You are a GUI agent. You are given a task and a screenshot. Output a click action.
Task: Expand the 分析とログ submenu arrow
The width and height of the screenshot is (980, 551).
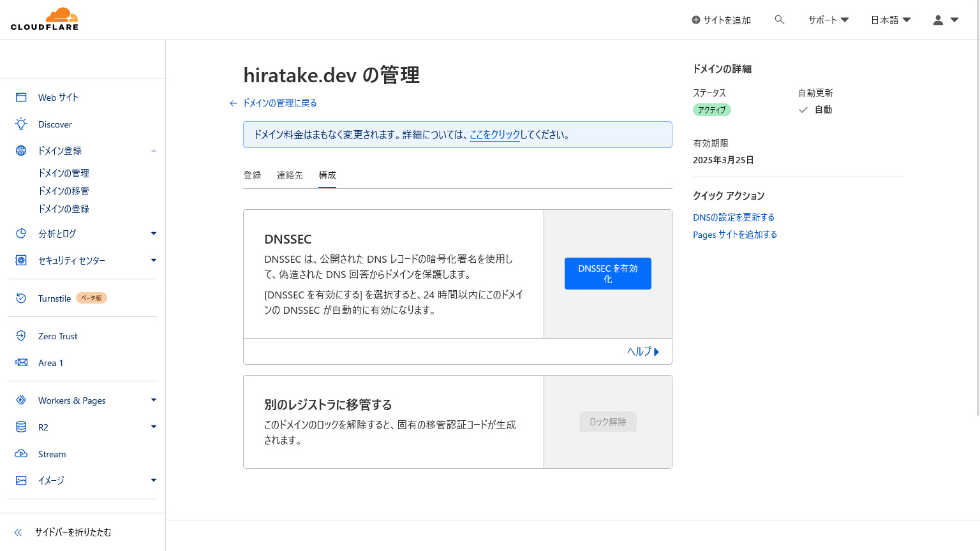(154, 233)
